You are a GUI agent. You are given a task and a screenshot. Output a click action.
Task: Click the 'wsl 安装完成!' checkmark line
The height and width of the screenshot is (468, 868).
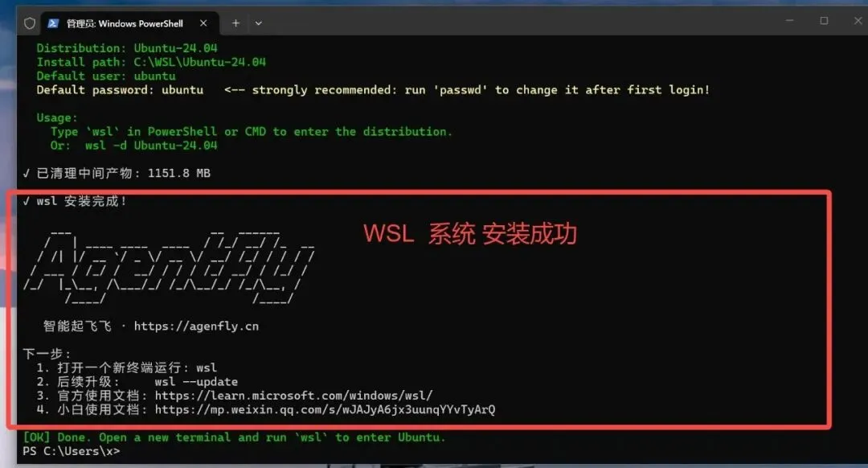click(x=75, y=201)
